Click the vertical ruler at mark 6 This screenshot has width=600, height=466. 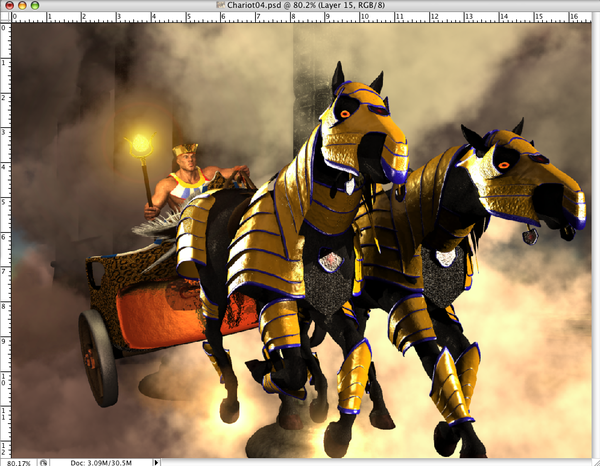pyautogui.click(x=5, y=235)
